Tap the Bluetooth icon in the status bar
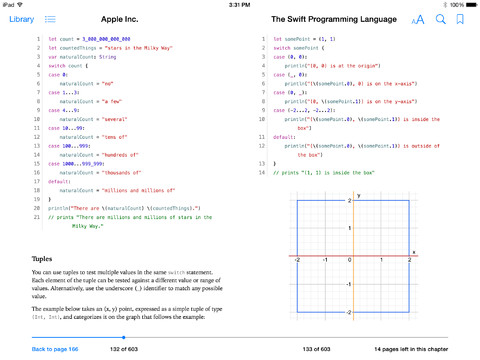This screenshot has height=360, width=480. tap(445, 5)
